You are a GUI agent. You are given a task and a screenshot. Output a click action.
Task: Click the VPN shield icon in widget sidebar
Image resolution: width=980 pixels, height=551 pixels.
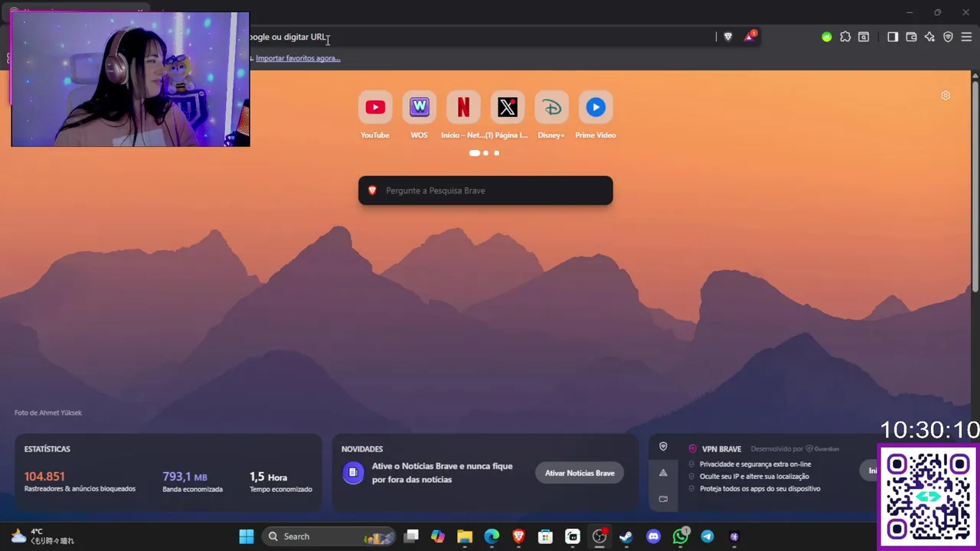(x=663, y=447)
